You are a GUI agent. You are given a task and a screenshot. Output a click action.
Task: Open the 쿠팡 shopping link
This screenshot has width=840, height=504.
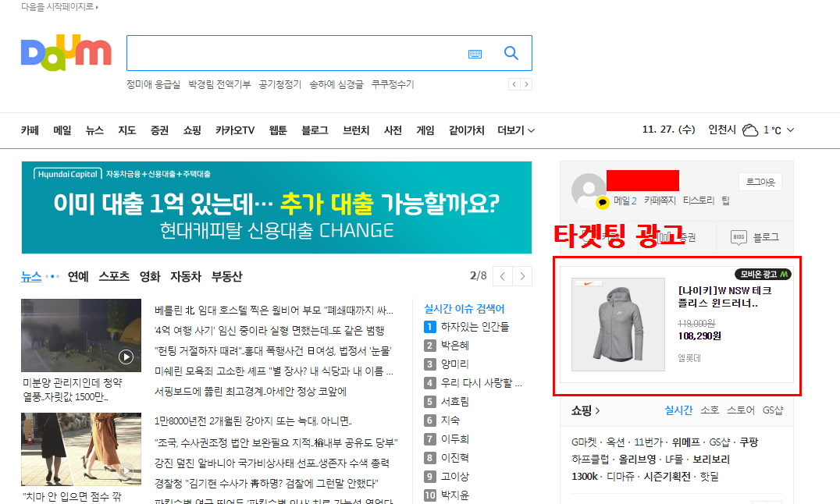tap(749, 442)
